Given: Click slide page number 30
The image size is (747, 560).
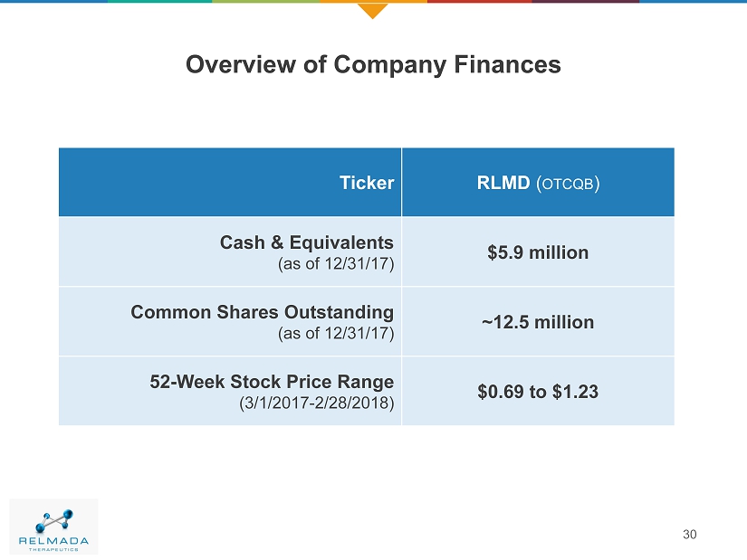Looking at the screenshot, I should tap(690, 535).
